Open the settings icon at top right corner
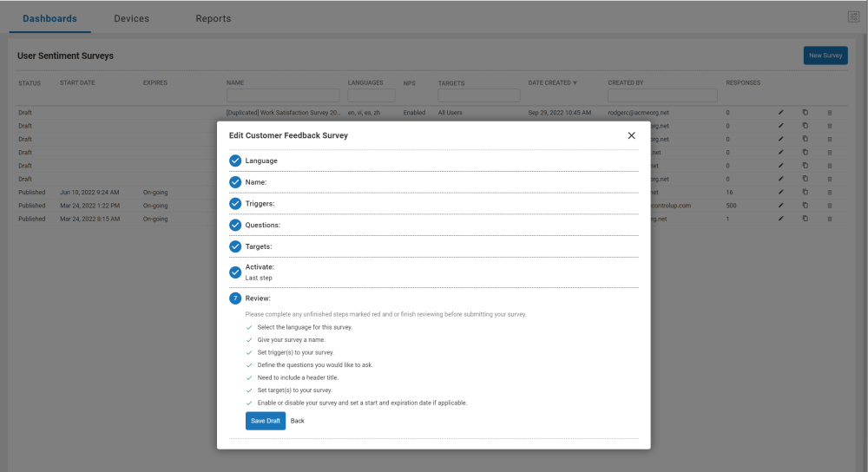The image size is (868, 472). coord(853,17)
